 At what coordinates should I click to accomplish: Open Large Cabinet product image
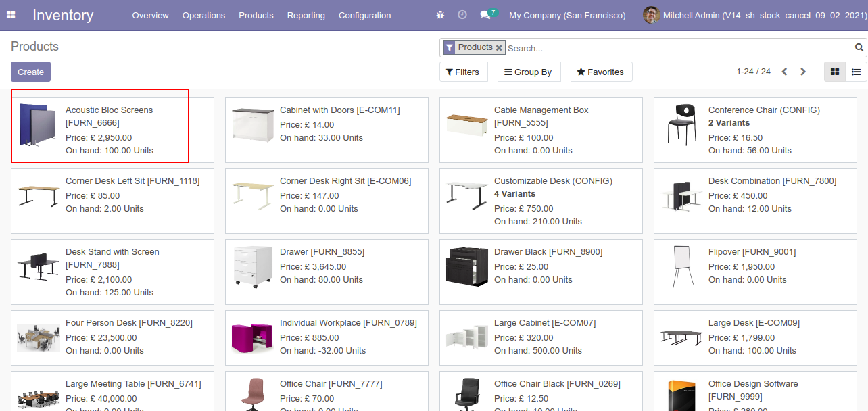point(467,337)
